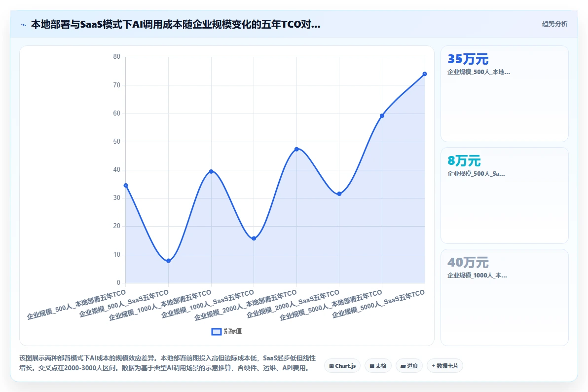Click the trend icon beside the chart title
This screenshot has width=588, height=392.
pos(23,25)
